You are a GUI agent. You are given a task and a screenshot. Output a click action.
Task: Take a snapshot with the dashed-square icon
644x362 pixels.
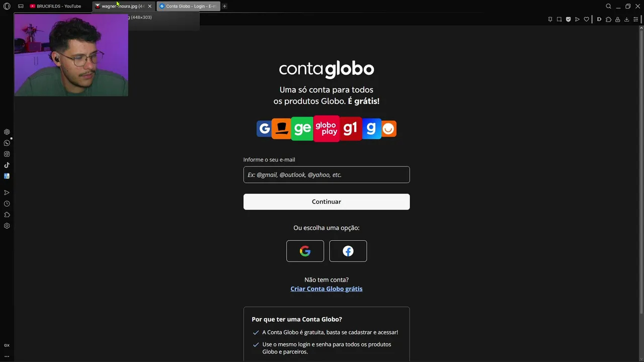coord(559,19)
